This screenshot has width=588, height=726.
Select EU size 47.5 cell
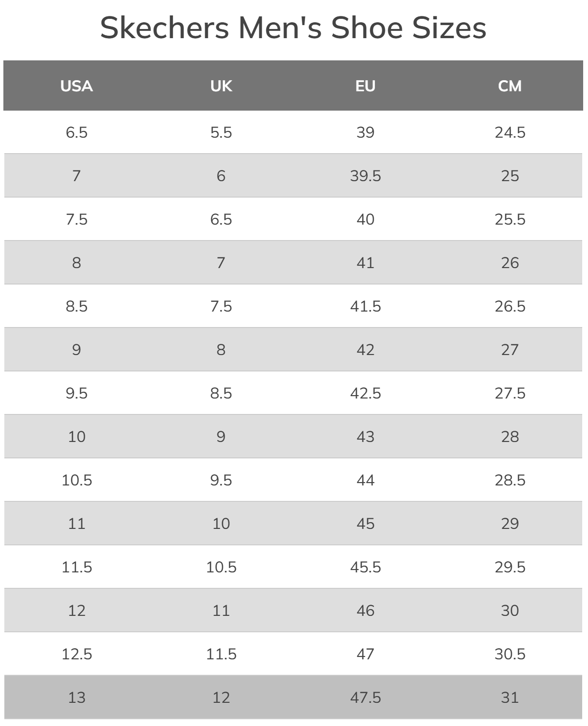[x=365, y=698]
